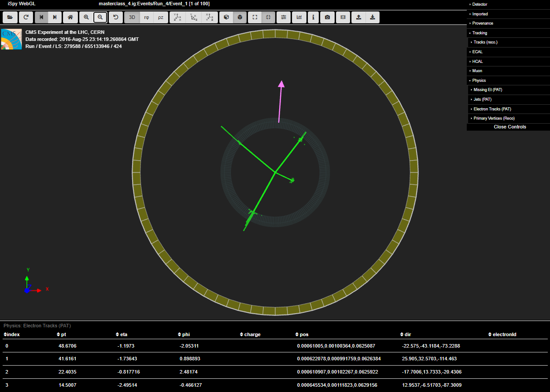Expand the Detector folder
The width and height of the screenshot is (550, 392).
pos(480,4)
